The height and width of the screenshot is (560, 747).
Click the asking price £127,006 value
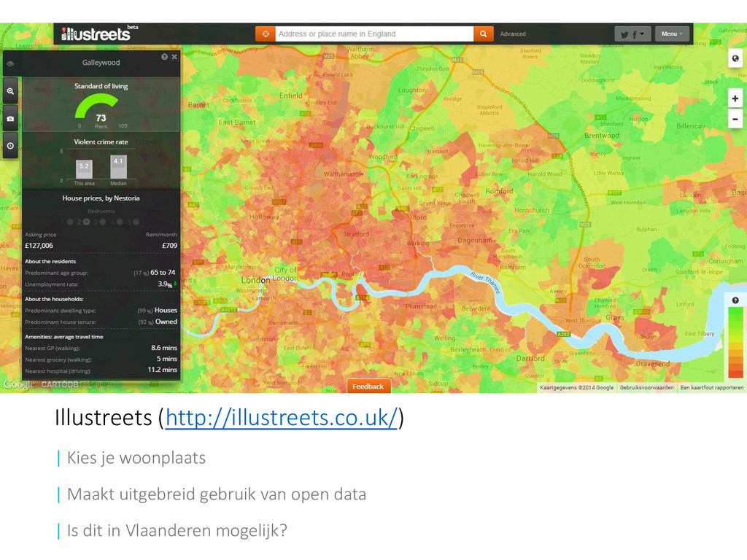pyautogui.click(x=39, y=246)
